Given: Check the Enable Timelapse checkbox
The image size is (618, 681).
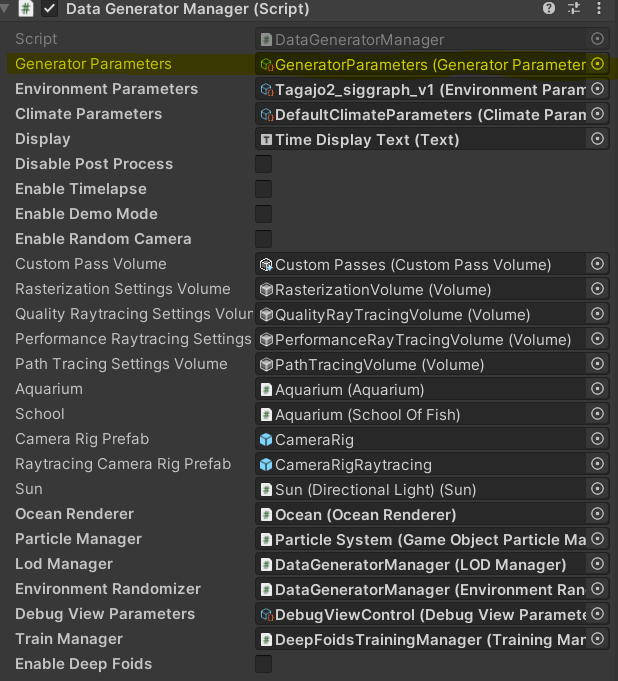Looking at the screenshot, I should click(x=264, y=189).
